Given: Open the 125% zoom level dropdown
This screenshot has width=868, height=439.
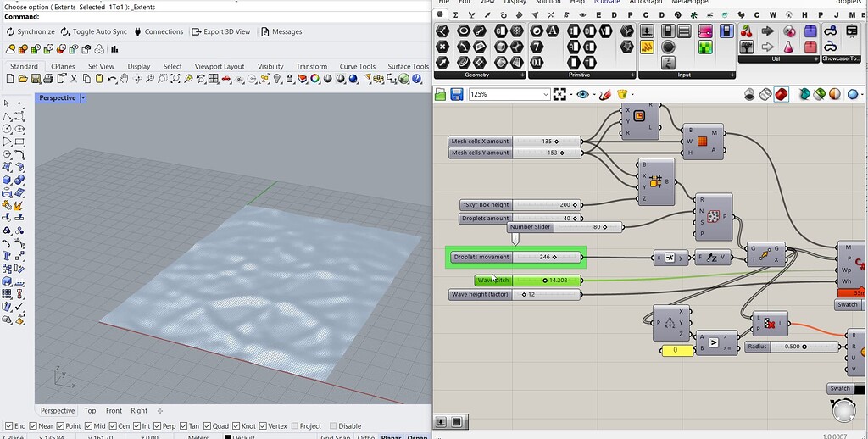Looking at the screenshot, I should (546, 95).
